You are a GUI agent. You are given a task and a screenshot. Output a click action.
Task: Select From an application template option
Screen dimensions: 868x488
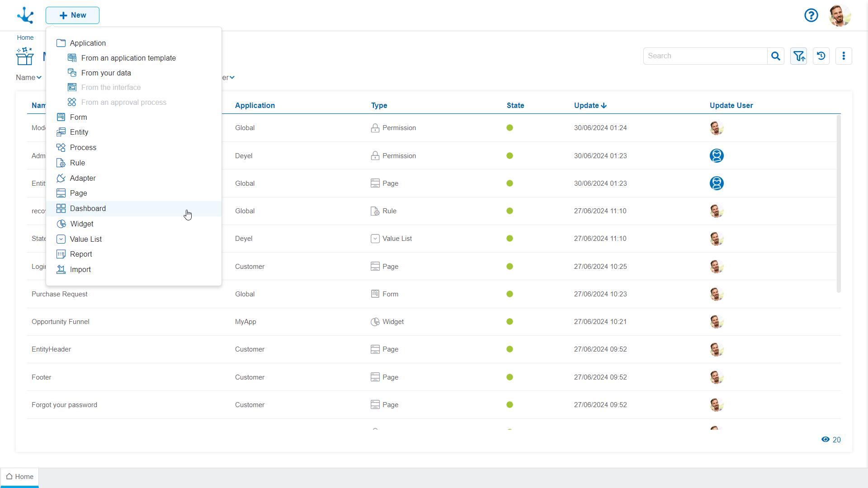pyautogui.click(x=128, y=58)
